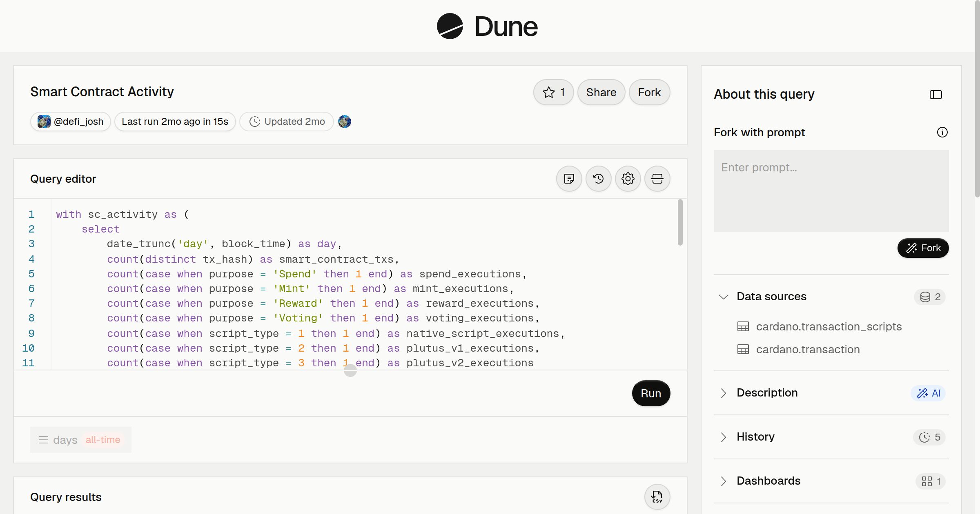Open the @defi_josh author profile

[x=70, y=122]
